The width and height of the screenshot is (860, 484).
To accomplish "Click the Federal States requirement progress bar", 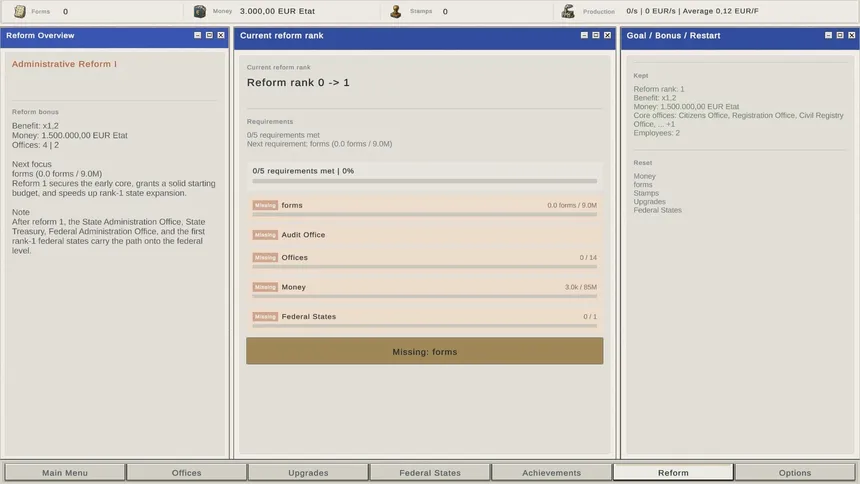I will (x=425, y=326).
